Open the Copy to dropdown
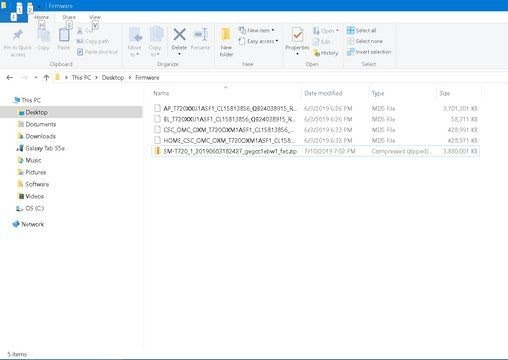This screenshot has height=360, width=508. (x=155, y=43)
